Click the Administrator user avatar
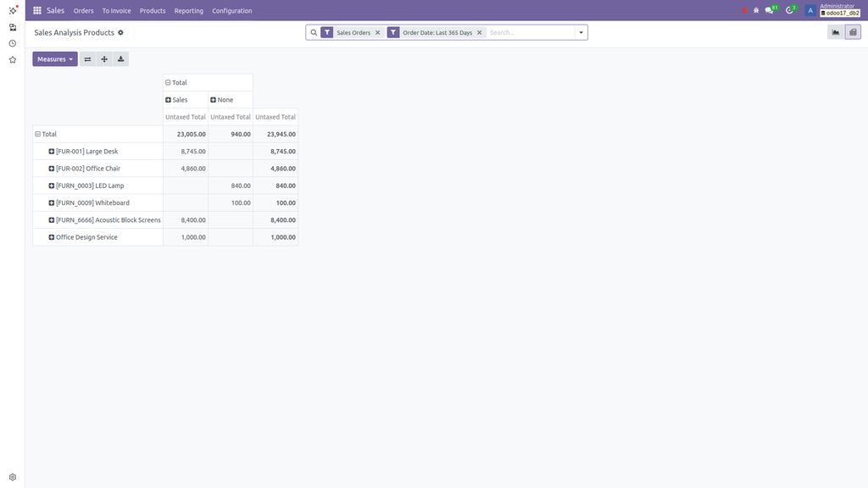 (x=810, y=11)
